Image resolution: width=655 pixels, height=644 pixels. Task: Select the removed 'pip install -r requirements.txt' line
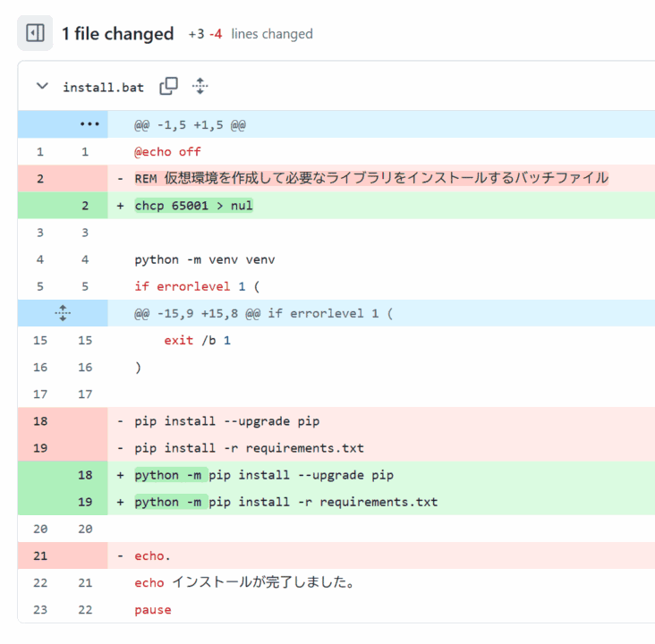[249, 448]
